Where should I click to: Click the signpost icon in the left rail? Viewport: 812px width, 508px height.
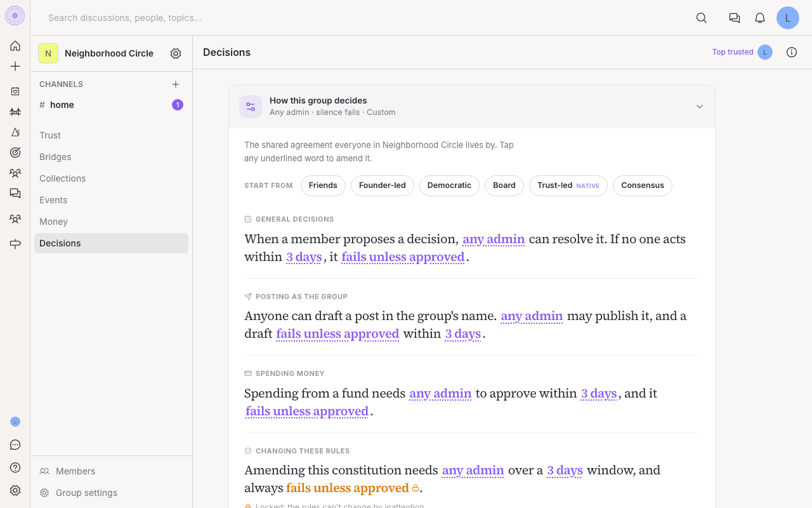(x=15, y=244)
